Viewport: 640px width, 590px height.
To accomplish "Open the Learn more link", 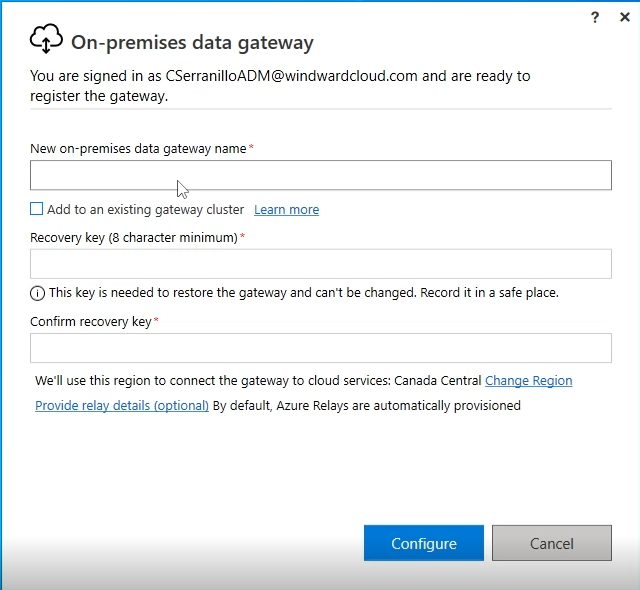I will (287, 210).
